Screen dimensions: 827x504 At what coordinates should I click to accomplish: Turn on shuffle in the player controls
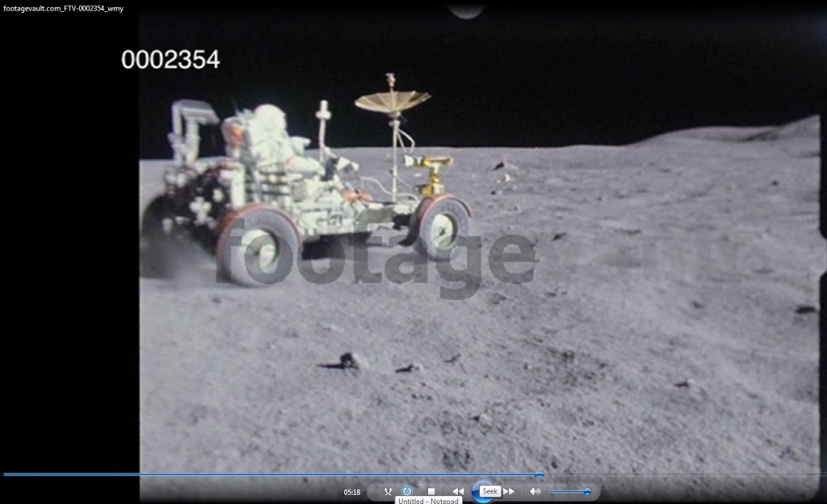[x=388, y=491]
